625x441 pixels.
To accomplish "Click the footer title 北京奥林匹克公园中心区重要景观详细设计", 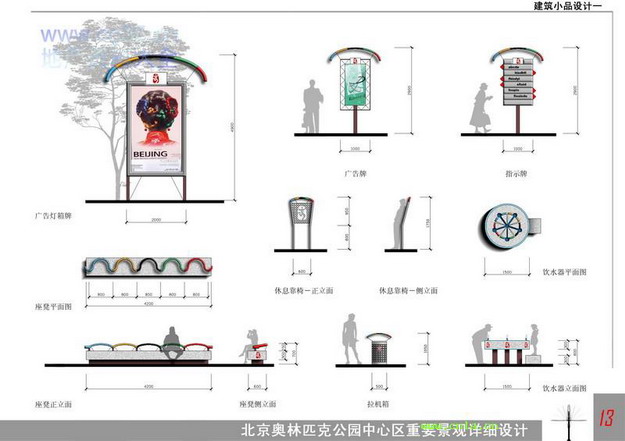I will coord(384,430).
